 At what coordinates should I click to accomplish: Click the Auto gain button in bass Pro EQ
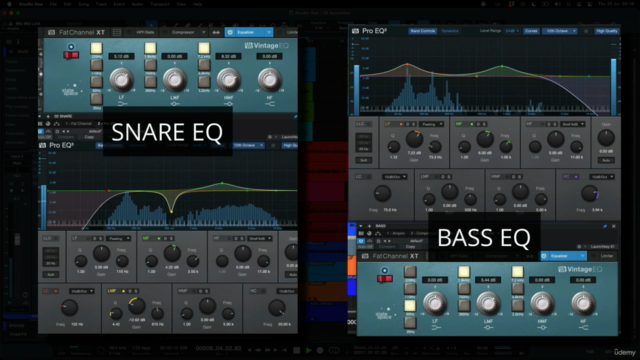[606, 160]
